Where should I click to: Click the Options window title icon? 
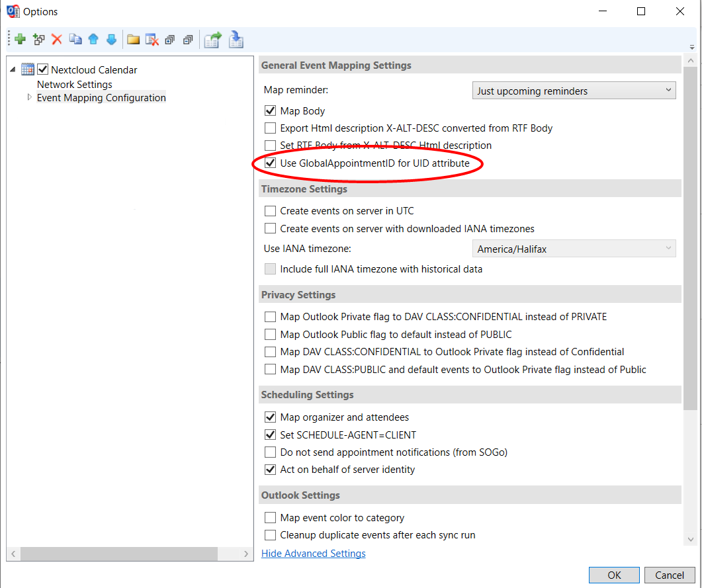point(13,11)
